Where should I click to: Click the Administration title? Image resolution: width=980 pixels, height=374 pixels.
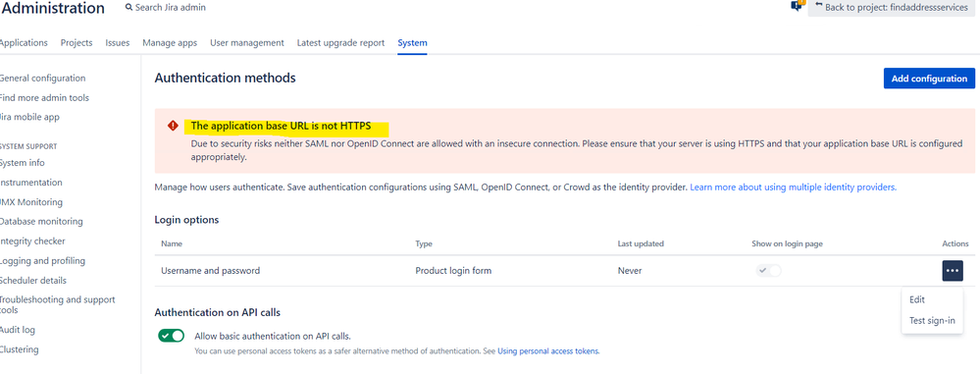pos(53,8)
